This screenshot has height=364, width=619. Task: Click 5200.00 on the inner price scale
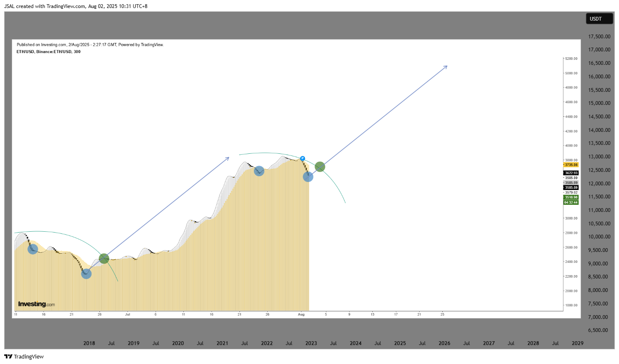pos(571,59)
